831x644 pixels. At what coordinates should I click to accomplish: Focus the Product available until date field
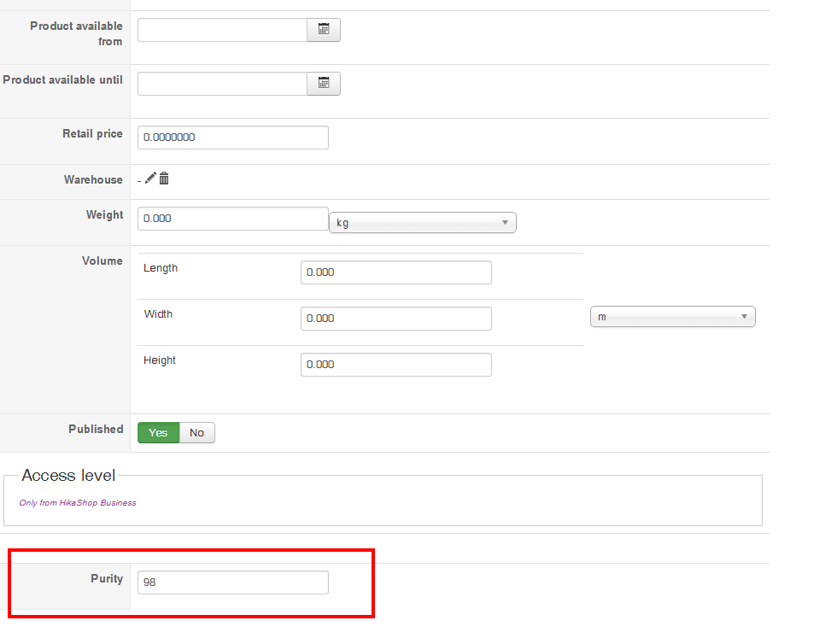pyautogui.click(x=223, y=84)
